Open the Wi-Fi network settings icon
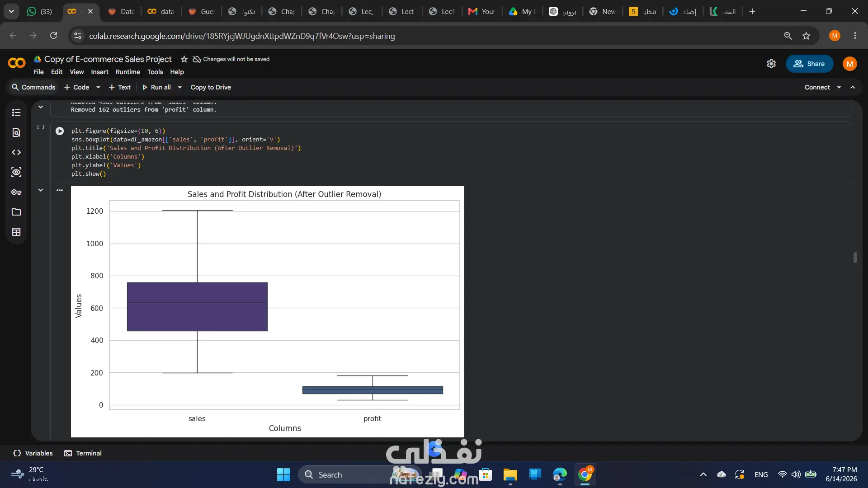Image resolution: width=868 pixels, height=488 pixels. (x=782, y=474)
